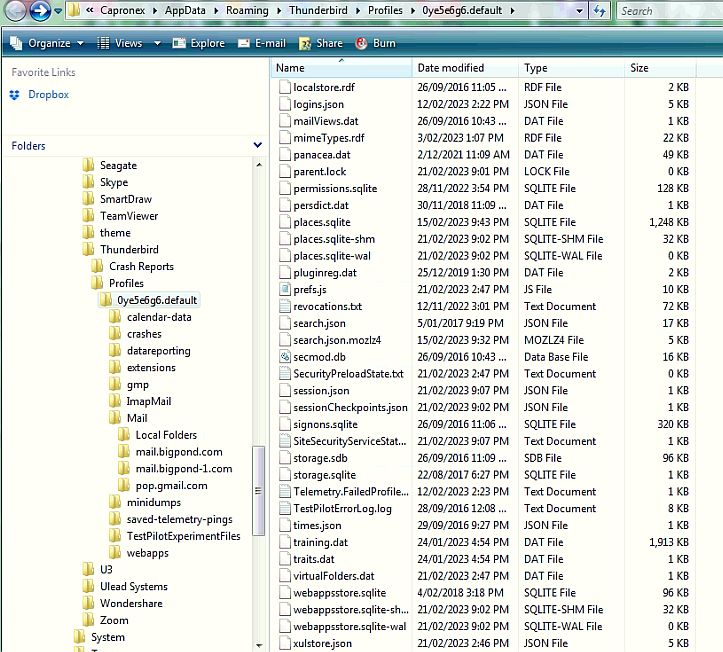Select the training.dat file icon
Screen dimensions: 723x652
[285, 542]
